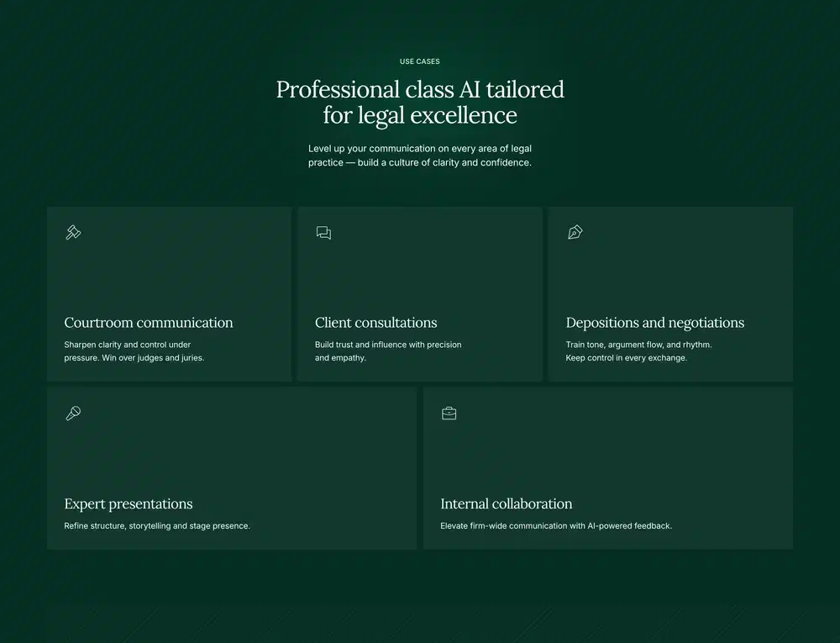This screenshot has width=840, height=643.
Task: Select the Depositions and negotiations heading
Action: pos(655,323)
